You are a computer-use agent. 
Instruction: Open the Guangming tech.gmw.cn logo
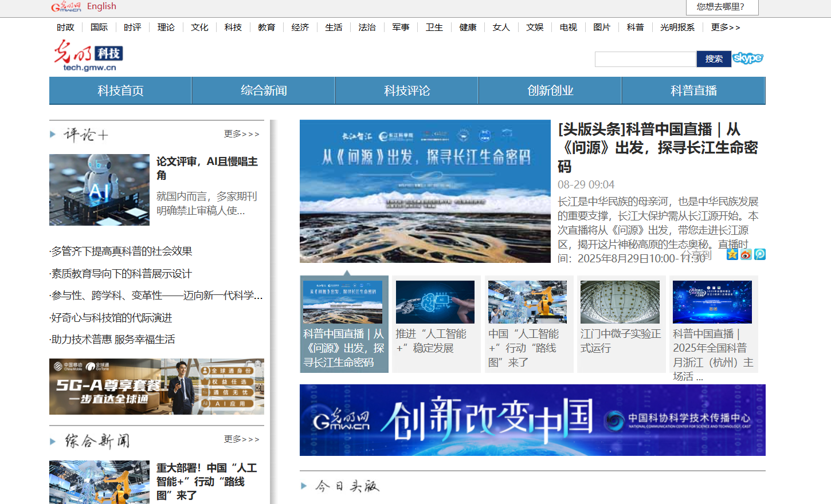88,56
